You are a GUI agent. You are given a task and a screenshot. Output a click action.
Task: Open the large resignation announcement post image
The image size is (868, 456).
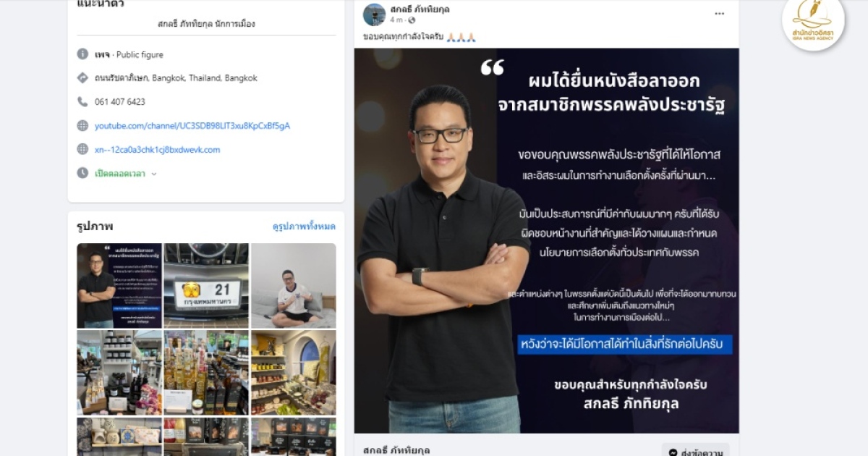(547, 241)
